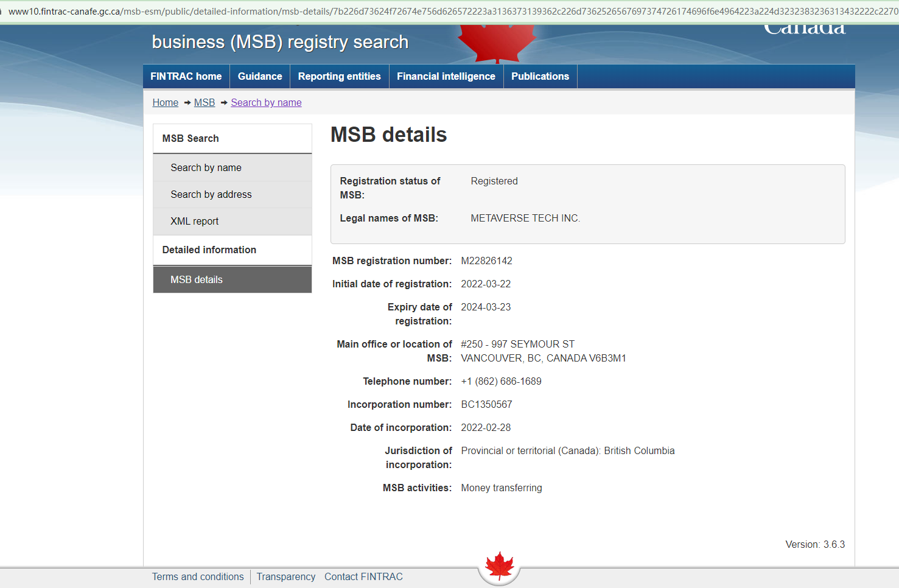Follow the Home breadcrumb link
The width and height of the screenshot is (899, 588).
point(166,103)
